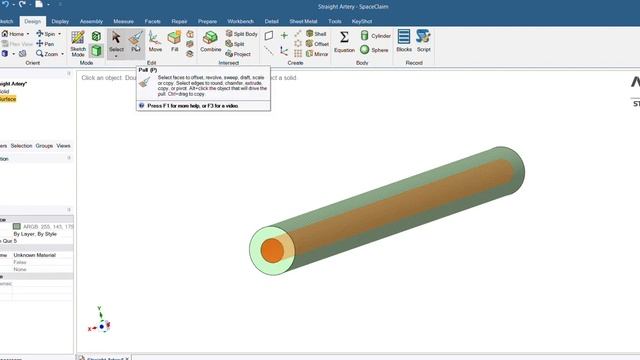Click the Offset tool
Viewport: 640px width, 360px height.
pos(317,44)
